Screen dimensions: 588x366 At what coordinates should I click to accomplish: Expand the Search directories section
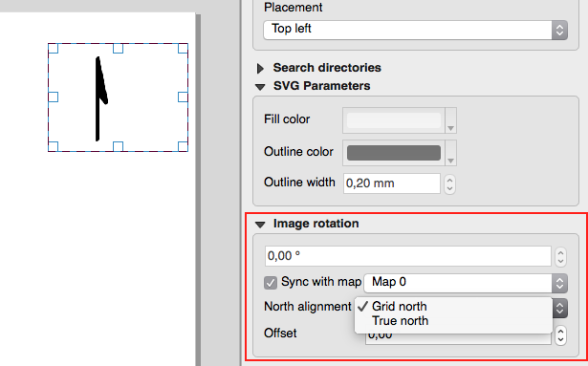260,68
